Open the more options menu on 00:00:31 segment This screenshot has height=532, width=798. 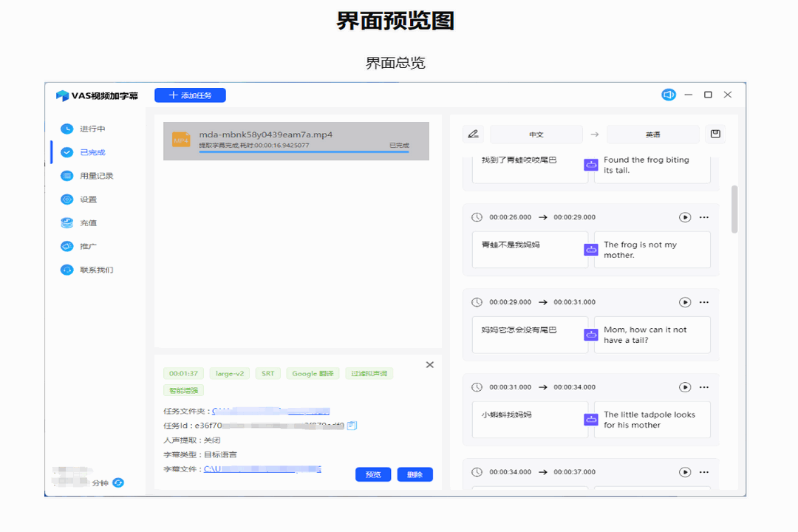[704, 386]
